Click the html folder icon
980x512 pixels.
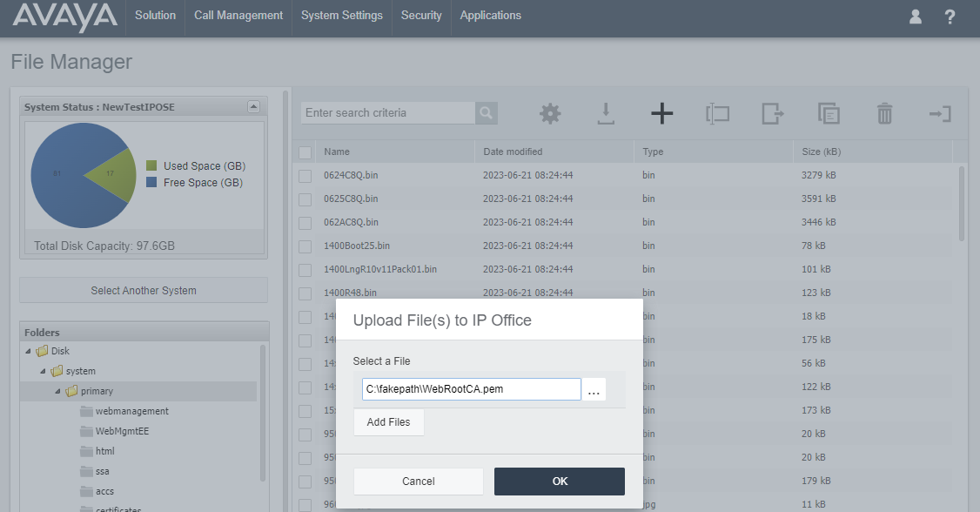tap(86, 451)
